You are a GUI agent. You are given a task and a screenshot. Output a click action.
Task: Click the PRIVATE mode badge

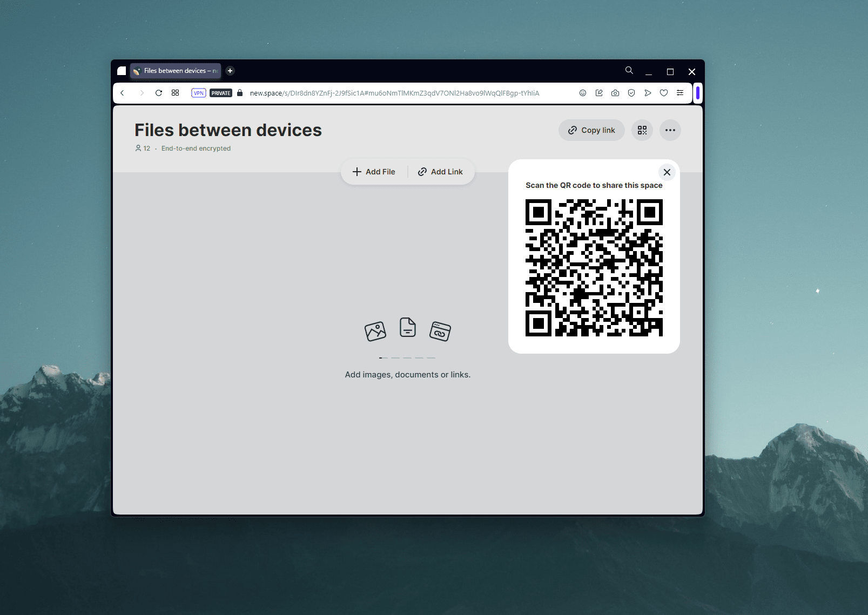221,93
